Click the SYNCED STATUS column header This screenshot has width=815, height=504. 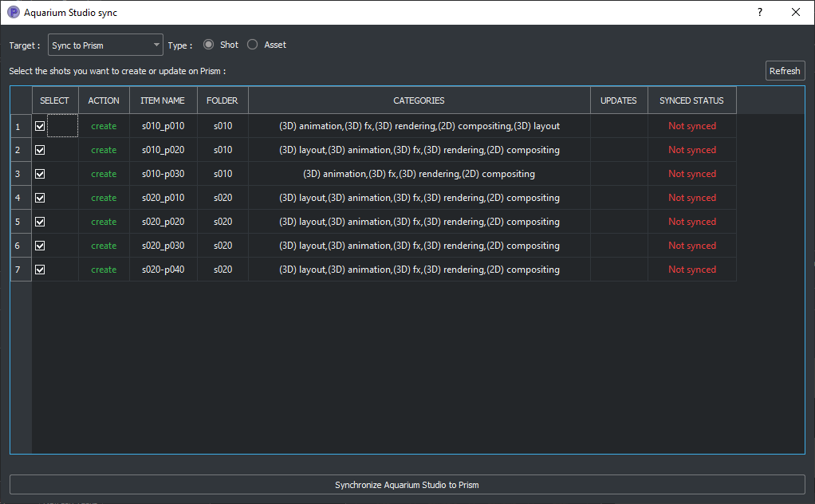691,100
